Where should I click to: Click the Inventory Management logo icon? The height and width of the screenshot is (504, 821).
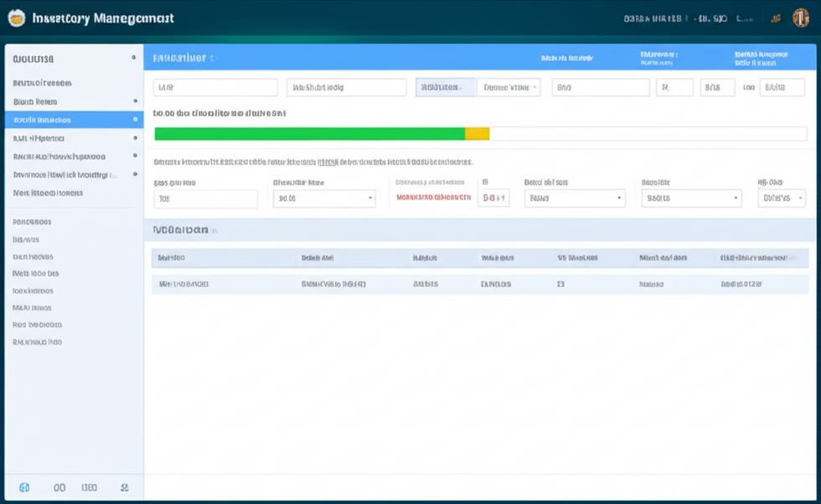click(17, 18)
